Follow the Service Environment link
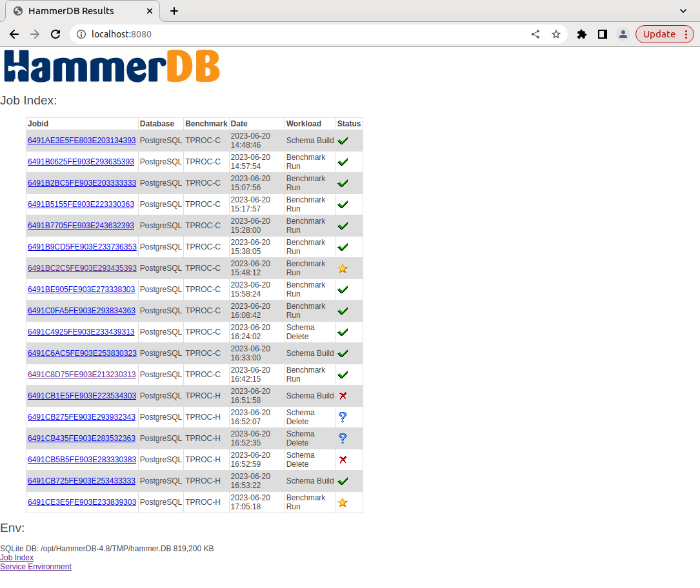This screenshot has height=588, width=700. (x=35, y=567)
